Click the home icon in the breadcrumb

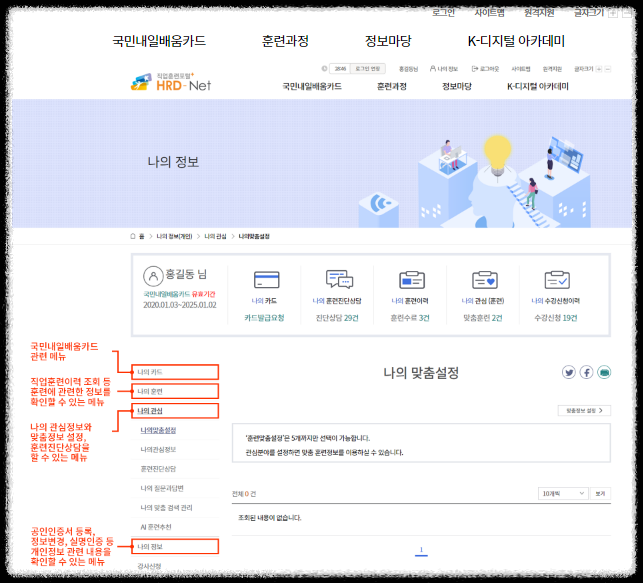pos(132,236)
